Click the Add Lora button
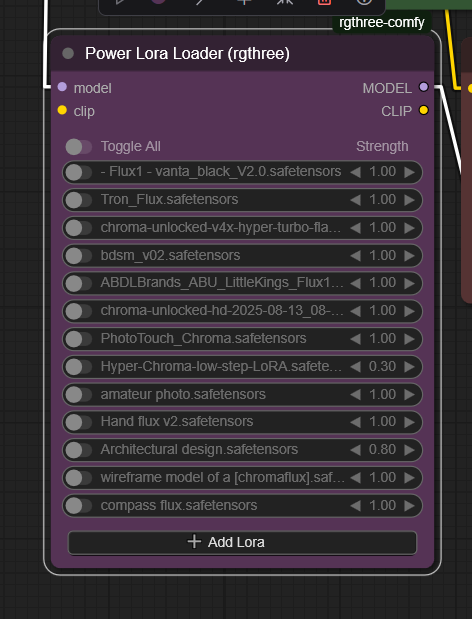The width and height of the screenshot is (472, 619). [x=242, y=542]
